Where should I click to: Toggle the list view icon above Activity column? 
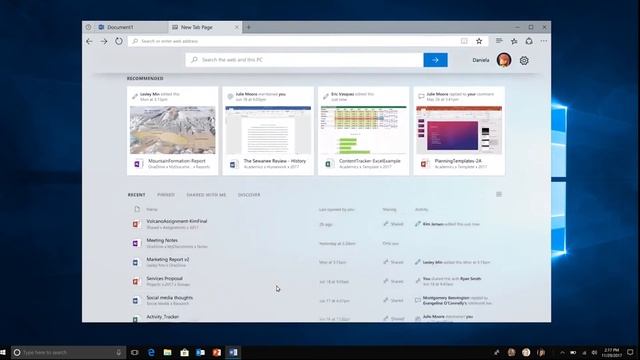(499, 194)
